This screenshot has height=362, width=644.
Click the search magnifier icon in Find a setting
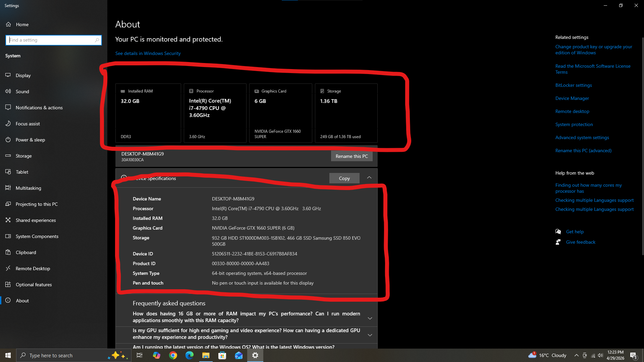(x=97, y=40)
